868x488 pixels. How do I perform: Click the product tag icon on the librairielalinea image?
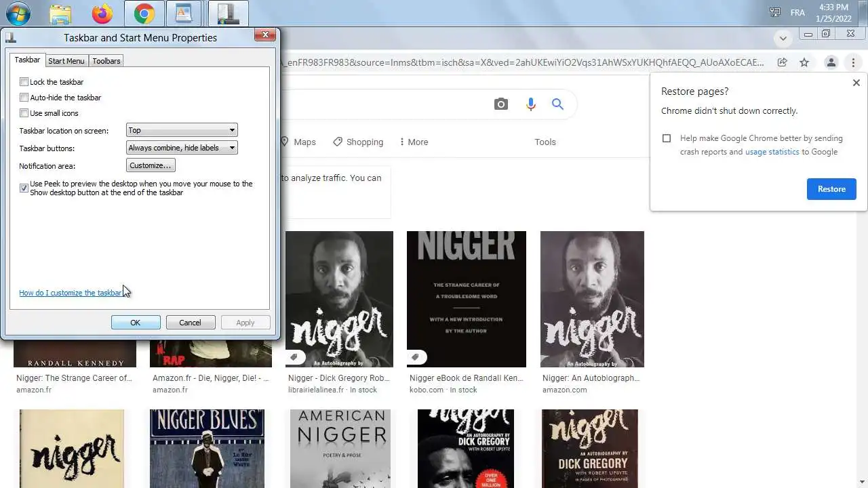coord(294,357)
